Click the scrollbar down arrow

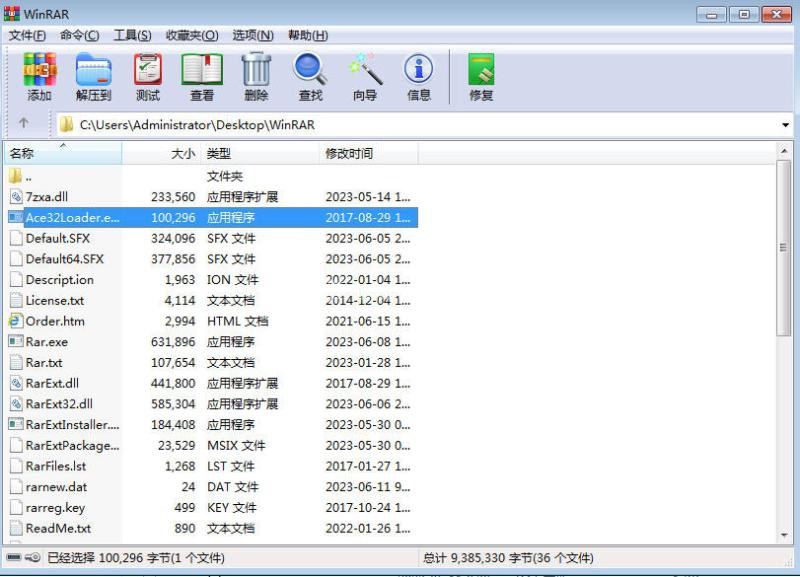784,535
